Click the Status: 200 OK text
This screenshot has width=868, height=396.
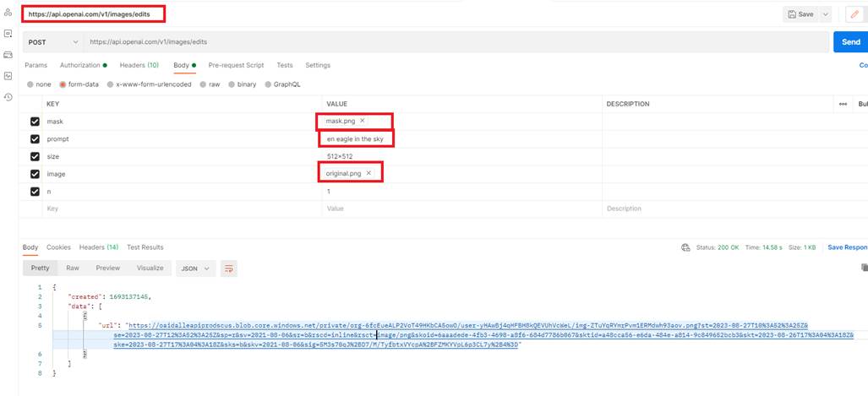click(x=718, y=247)
